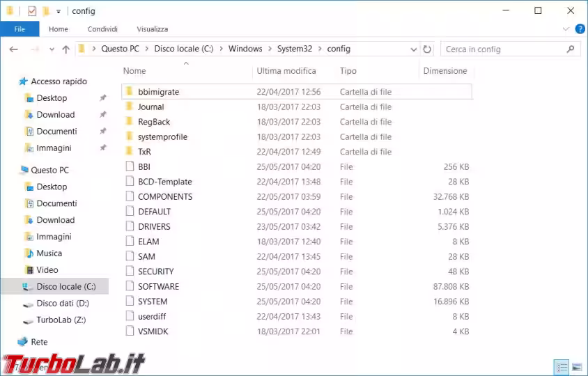Select the SAM file

tap(146, 257)
